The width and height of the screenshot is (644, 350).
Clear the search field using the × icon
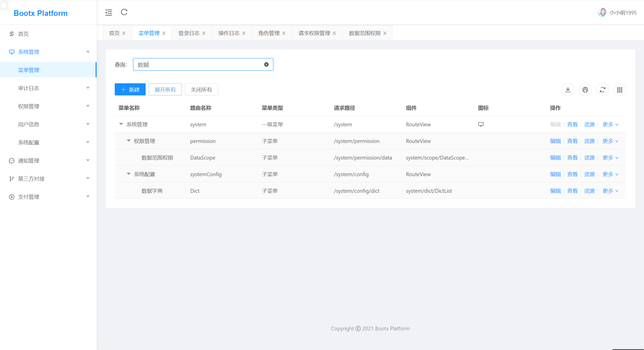(x=266, y=64)
